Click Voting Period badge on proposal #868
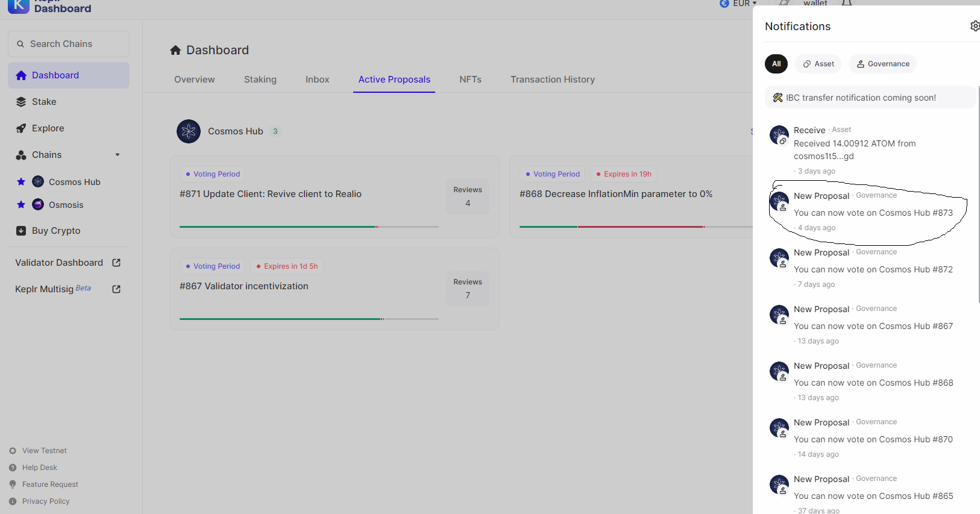 pyautogui.click(x=553, y=174)
